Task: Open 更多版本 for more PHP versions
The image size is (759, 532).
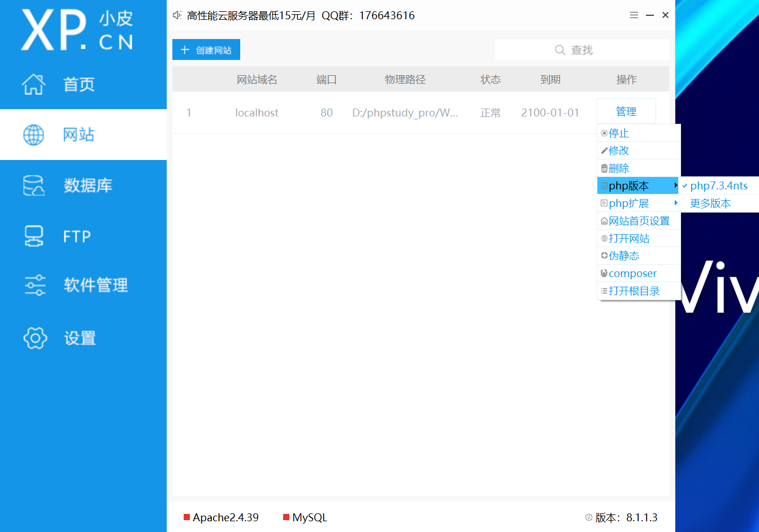Action: coord(710,203)
